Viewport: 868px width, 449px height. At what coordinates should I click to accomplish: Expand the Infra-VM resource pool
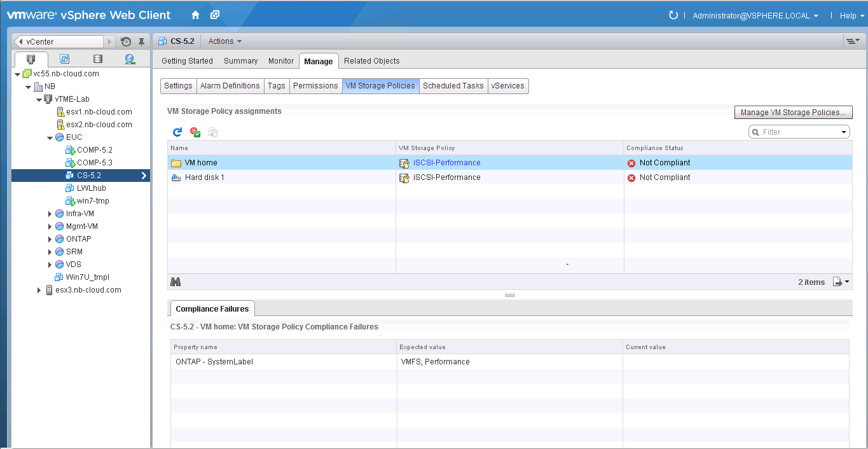coord(50,214)
